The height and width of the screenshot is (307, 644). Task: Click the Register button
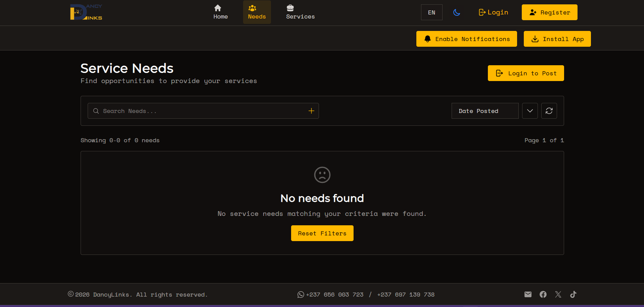(550, 12)
